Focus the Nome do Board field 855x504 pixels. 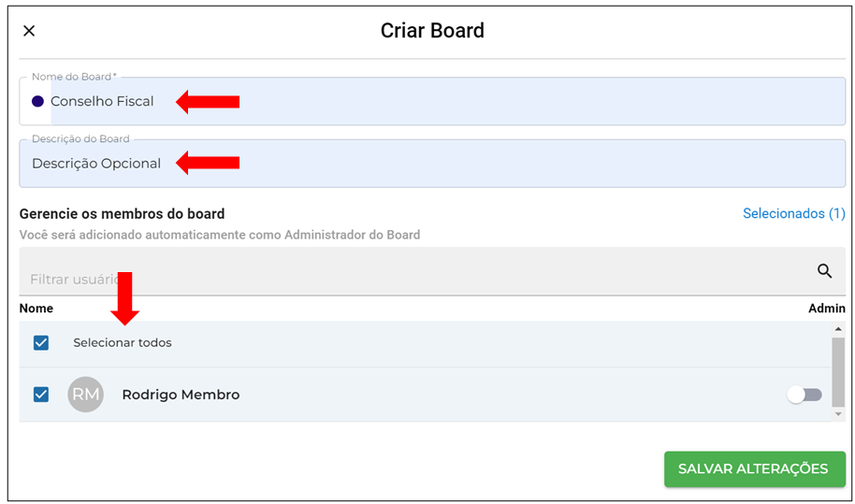(x=432, y=101)
